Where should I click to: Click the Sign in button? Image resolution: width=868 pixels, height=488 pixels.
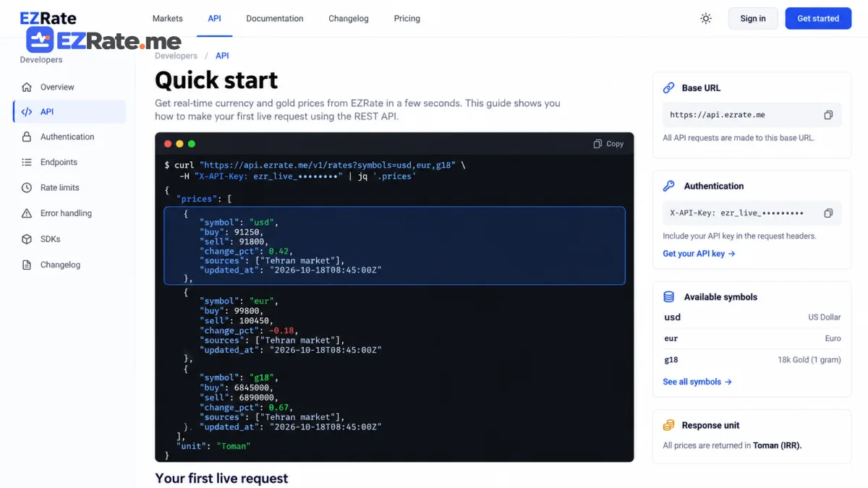click(x=753, y=19)
